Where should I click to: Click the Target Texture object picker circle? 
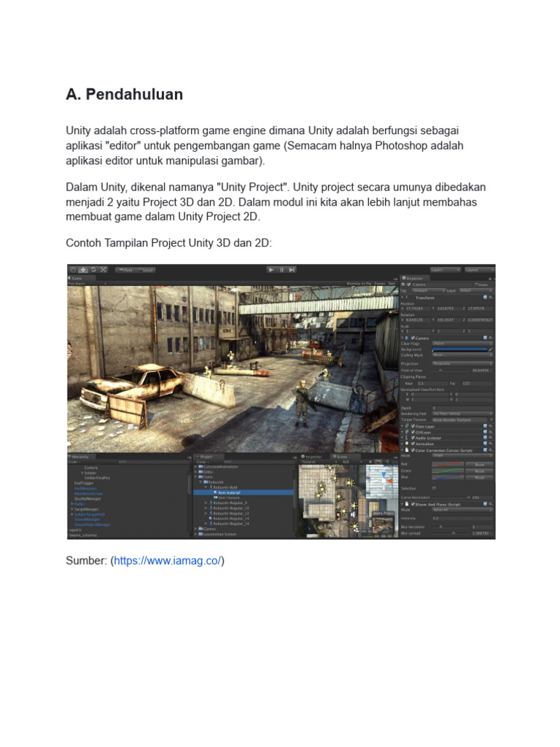[491, 419]
